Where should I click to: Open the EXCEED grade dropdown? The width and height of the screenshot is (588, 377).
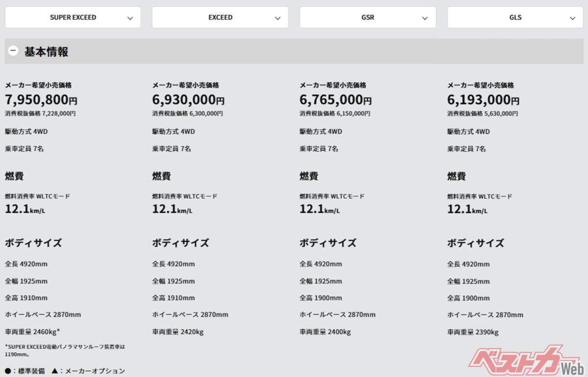[220, 17]
